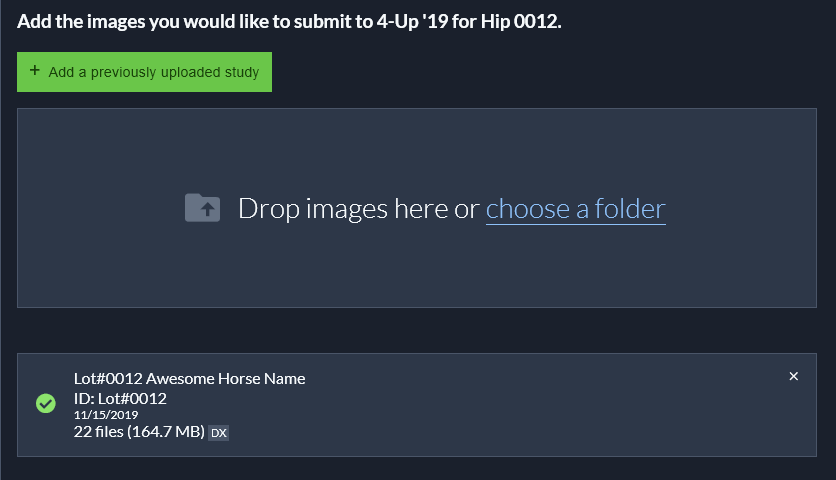Click the green checkmark status icon
The width and height of the screenshot is (836, 480).
click(x=45, y=404)
